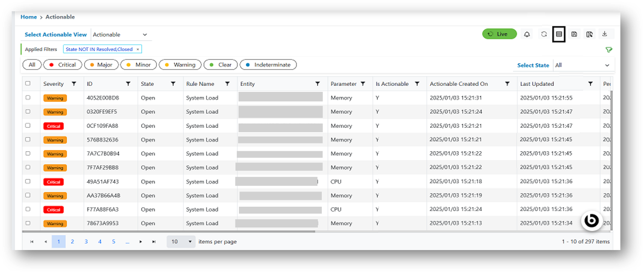
Task: Click the Critical badge for 0CF109FA88
Action: (x=53, y=126)
